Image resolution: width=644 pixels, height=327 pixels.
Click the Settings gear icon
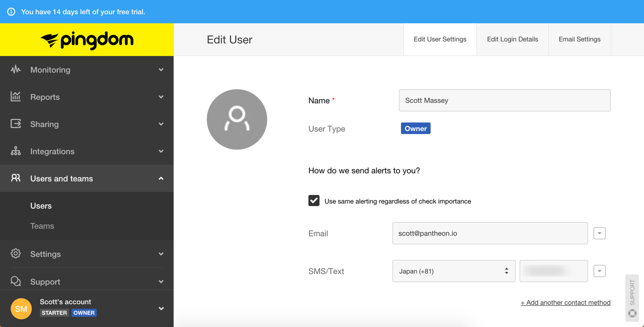[x=16, y=254]
